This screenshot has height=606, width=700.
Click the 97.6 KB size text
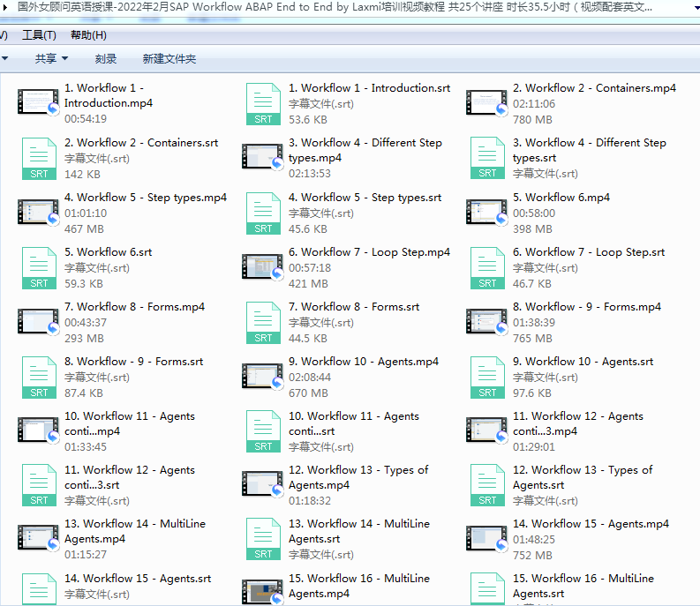pyautogui.click(x=531, y=393)
